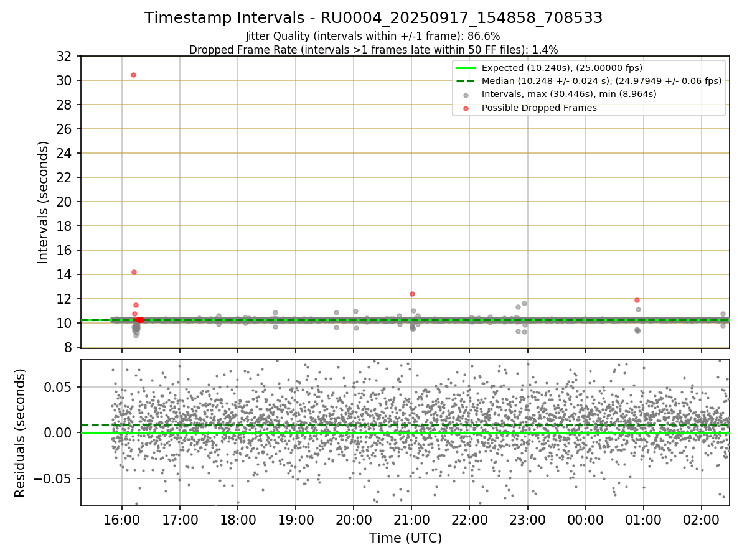Click the "Intervals (seconds)" y-axis label

[x=44, y=202]
